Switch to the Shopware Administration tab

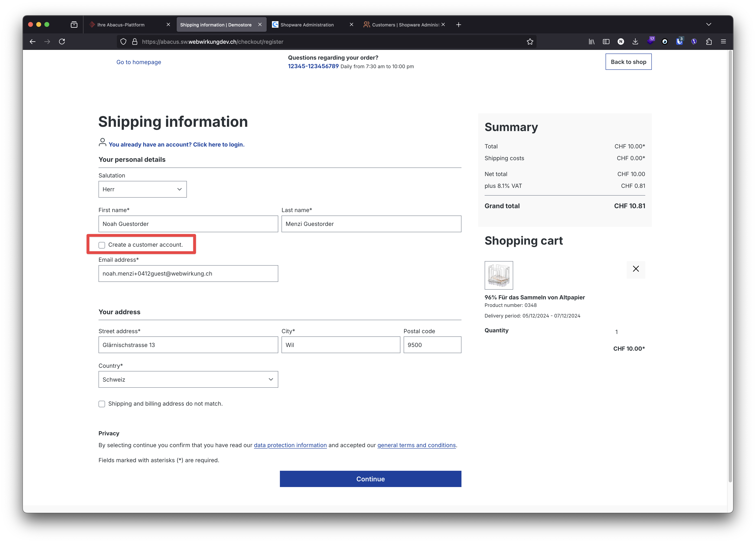click(307, 24)
